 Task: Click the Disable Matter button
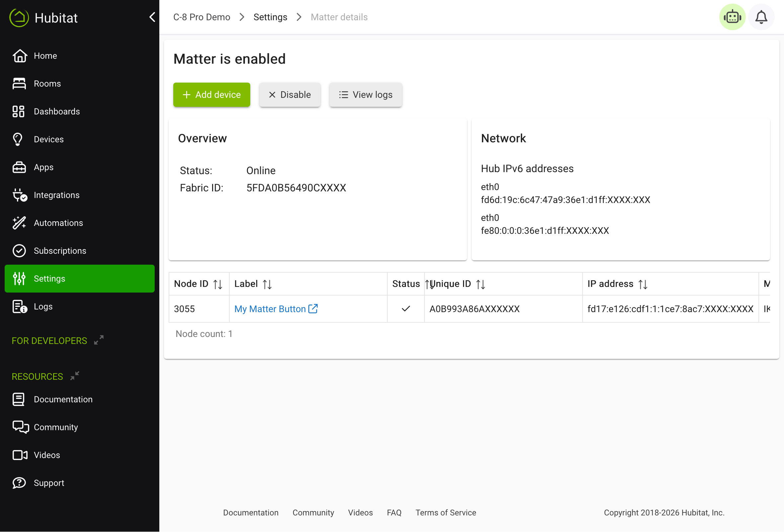[290, 95]
